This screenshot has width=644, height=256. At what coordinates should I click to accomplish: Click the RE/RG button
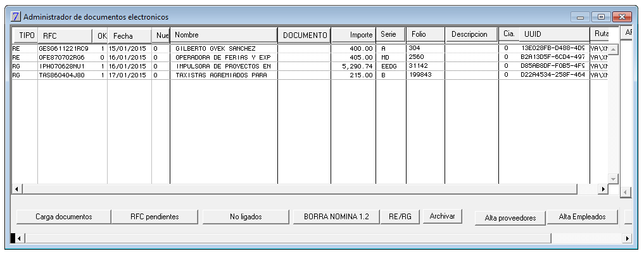click(400, 217)
